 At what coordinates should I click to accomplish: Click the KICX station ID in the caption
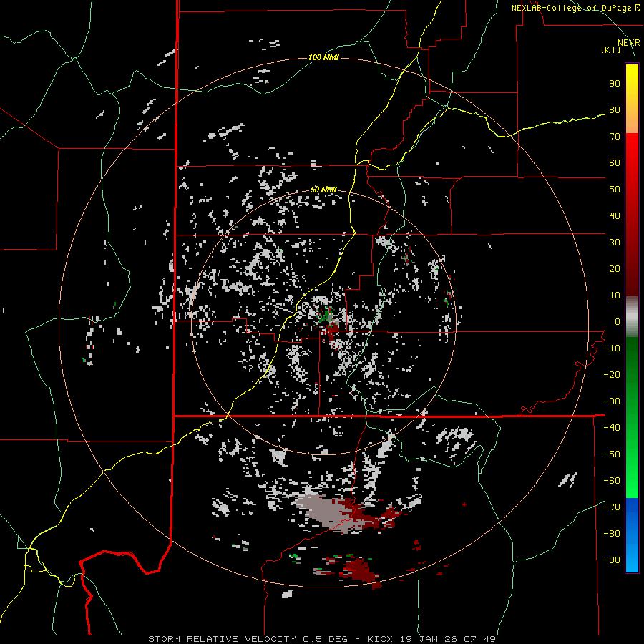coord(380,639)
